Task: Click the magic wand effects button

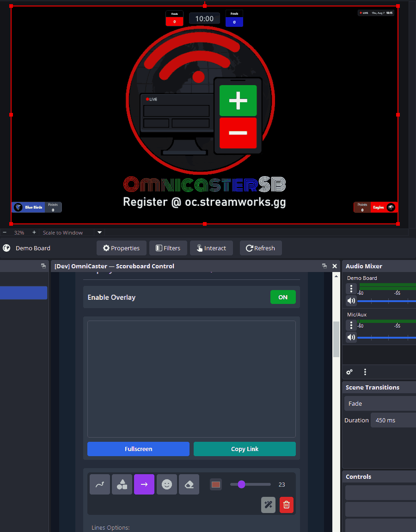Action: (268, 505)
